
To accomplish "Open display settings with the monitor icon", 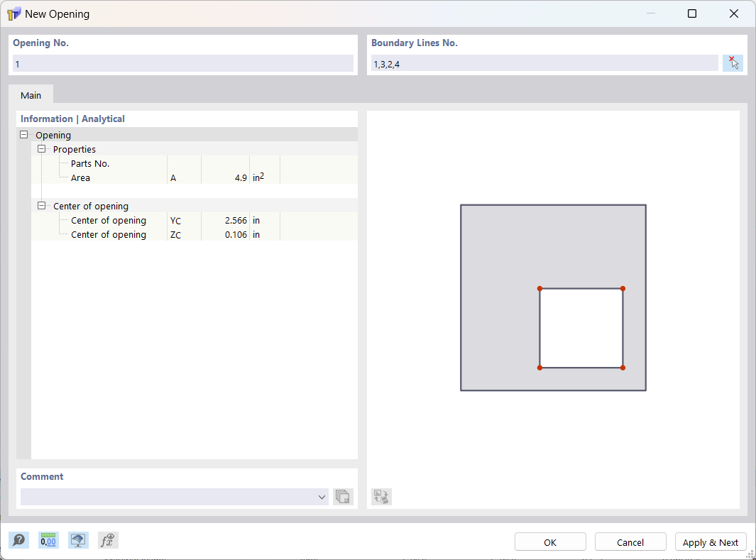I will (78, 540).
